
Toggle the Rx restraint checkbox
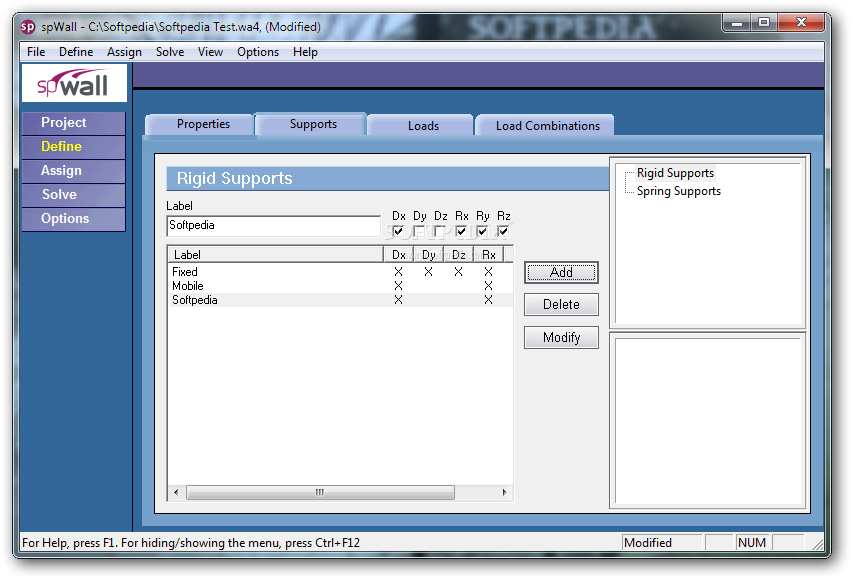click(461, 231)
